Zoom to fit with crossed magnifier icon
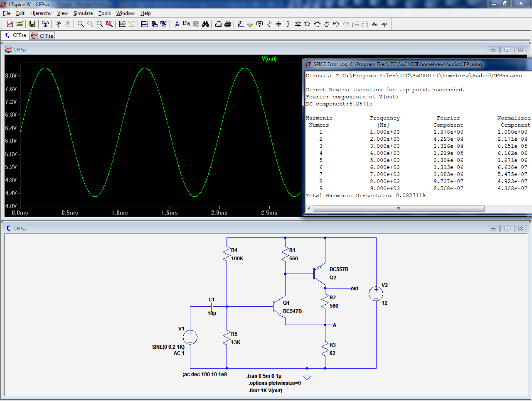532x401 pixels. pyautogui.click(x=109, y=24)
